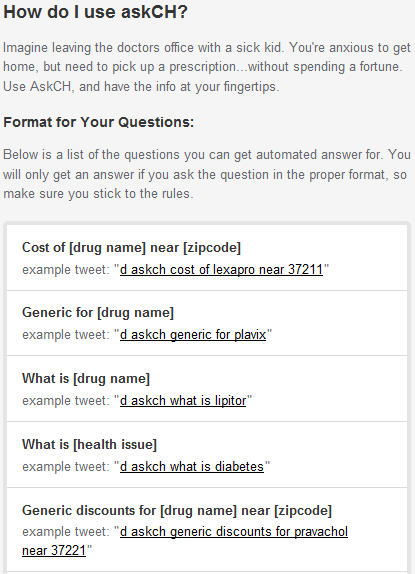This screenshot has height=574, width=415.
Task: Click 'example tweet:' label in lipitor row
Action: click(x=66, y=401)
